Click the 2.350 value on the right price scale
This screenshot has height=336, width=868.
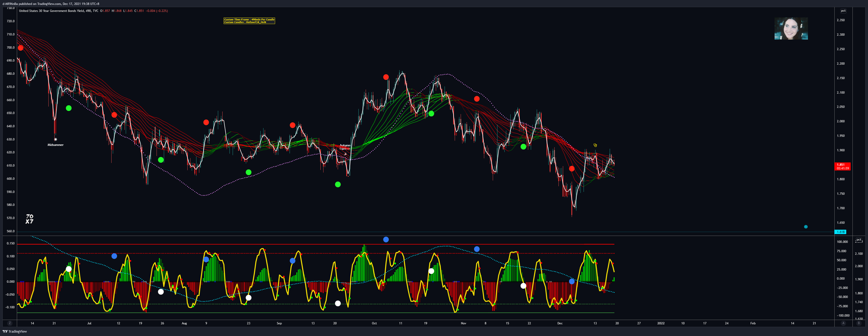coord(841,20)
